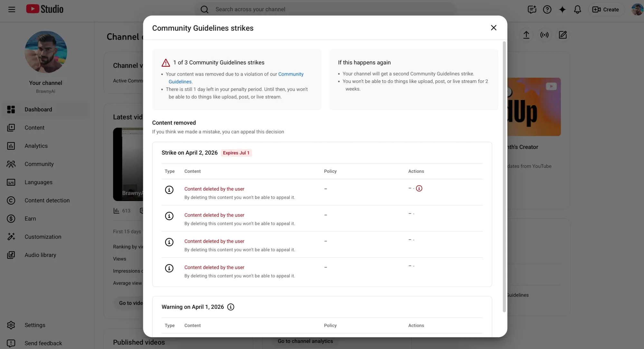Image resolution: width=644 pixels, height=349 pixels.
Task: Open Analytics in the sidebar
Action: (x=36, y=146)
